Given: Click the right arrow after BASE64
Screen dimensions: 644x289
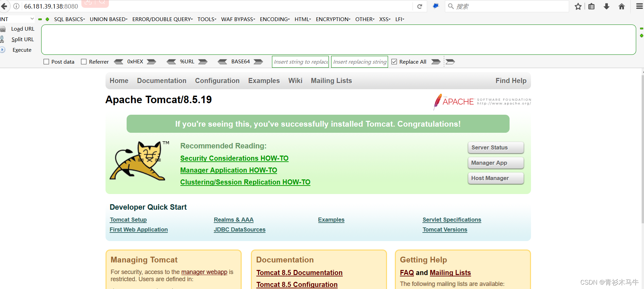Looking at the screenshot, I should (x=258, y=62).
